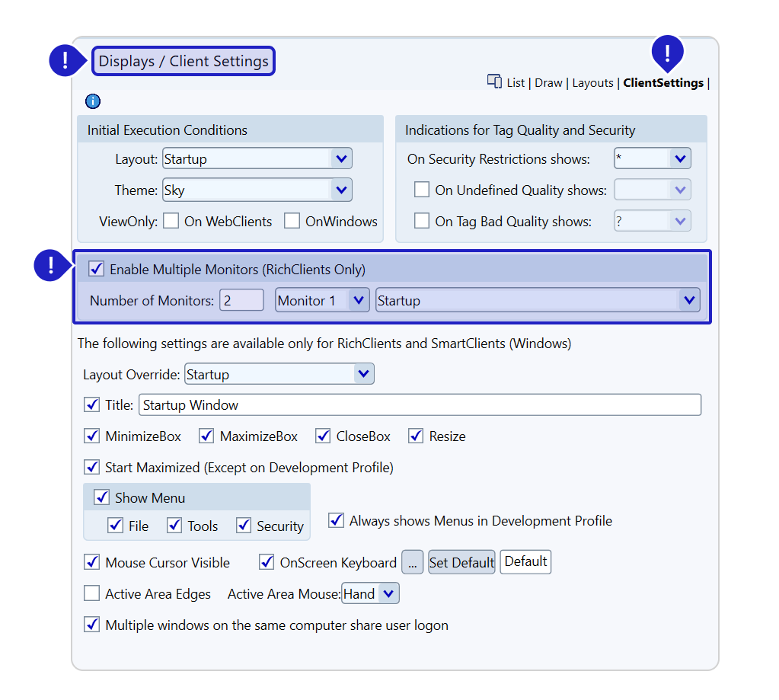The height and width of the screenshot is (700, 779).
Task: Click the ellipsis button next to OnScreen Keyboard
Action: coord(412,563)
